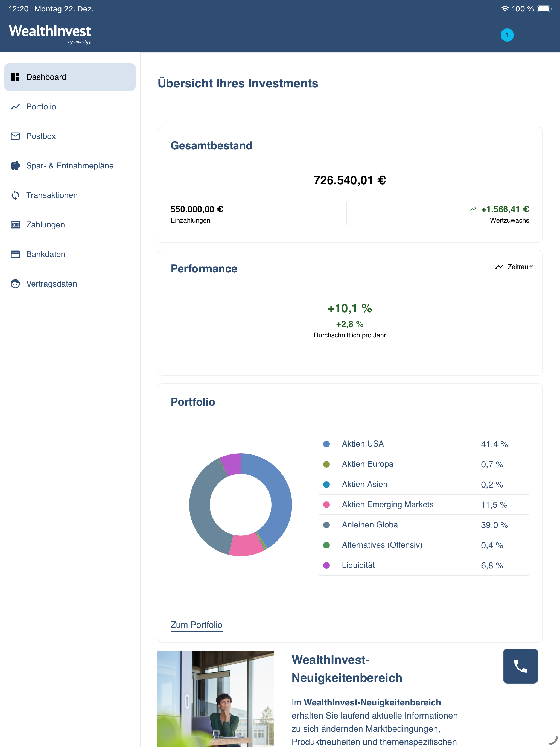This screenshot has height=747, width=560.
Task: Follow the Zum Portfolio link
Action: coord(196,625)
